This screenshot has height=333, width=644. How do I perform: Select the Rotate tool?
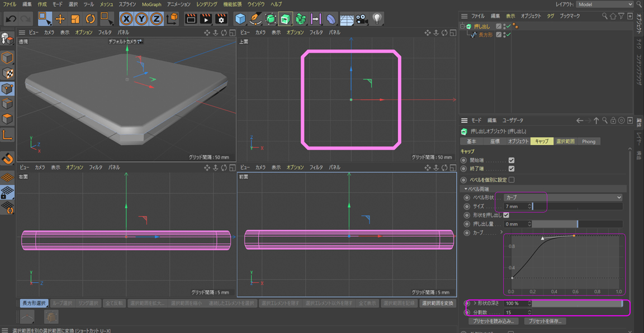coord(90,19)
